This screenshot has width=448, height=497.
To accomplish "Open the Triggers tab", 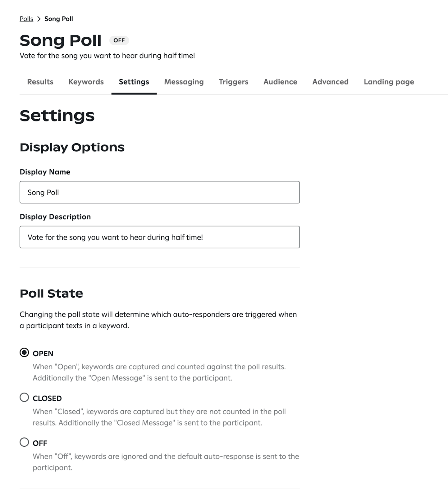I will point(233,82).
